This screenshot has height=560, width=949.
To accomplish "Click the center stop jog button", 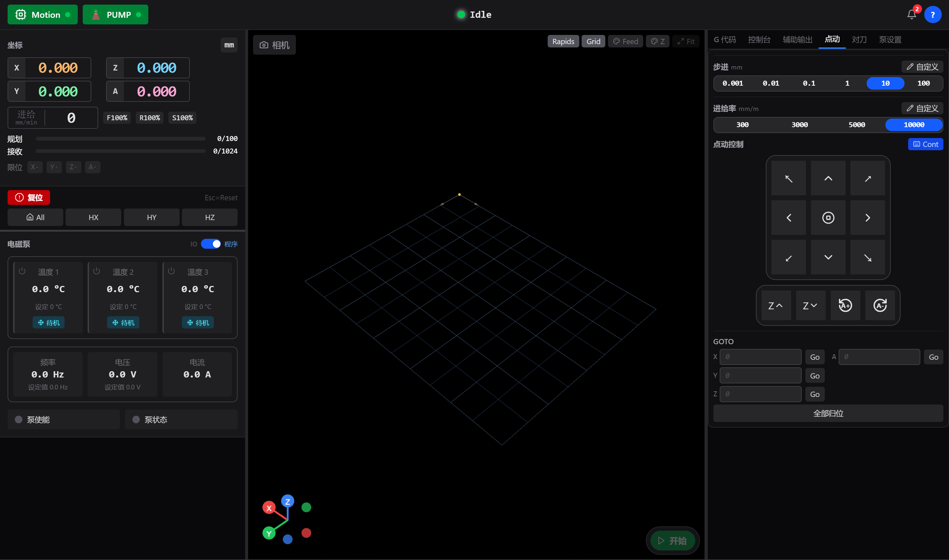I will click(x=828, y=218).
